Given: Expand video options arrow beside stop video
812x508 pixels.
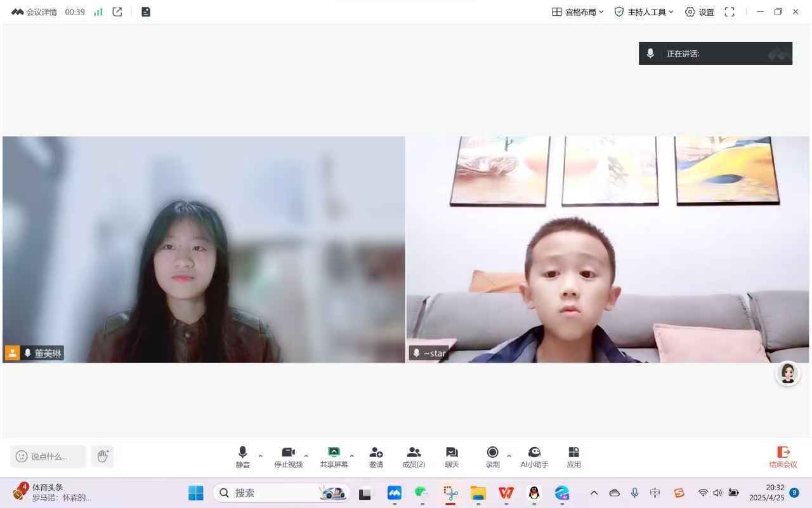Looking at the screenshot, I should pyautogui.click(x=306, y=455).
